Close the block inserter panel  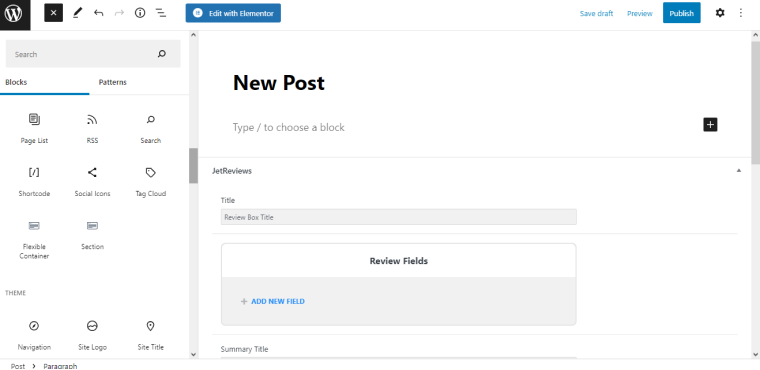[x=53, y=13]
